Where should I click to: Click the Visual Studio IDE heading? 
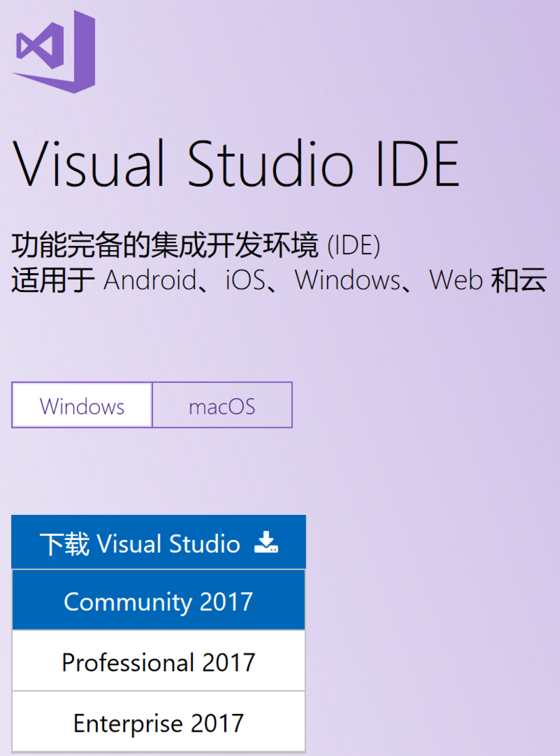coord(235,164)
